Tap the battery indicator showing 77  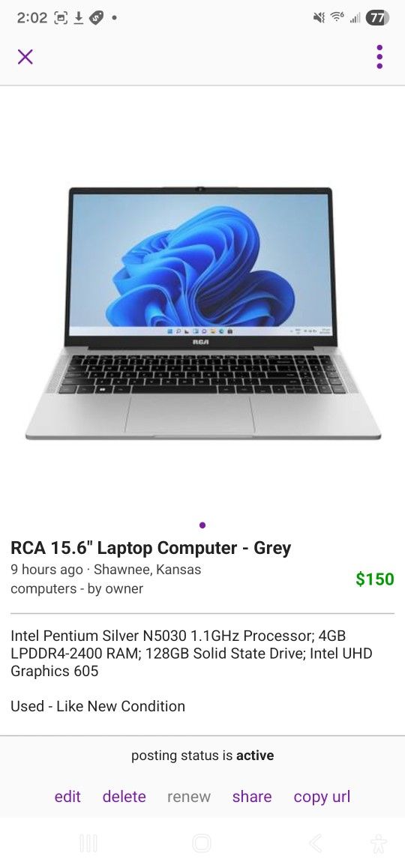coord(377,18)
